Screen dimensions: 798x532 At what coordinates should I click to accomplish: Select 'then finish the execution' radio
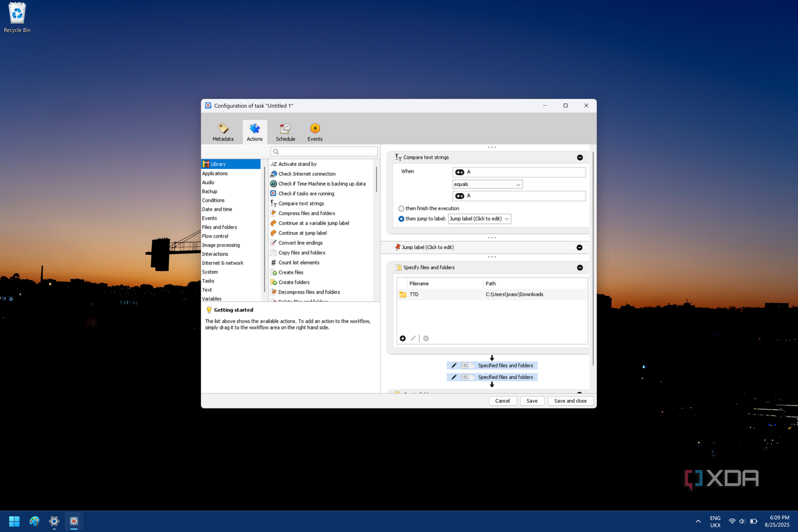[x=401, y=209]
